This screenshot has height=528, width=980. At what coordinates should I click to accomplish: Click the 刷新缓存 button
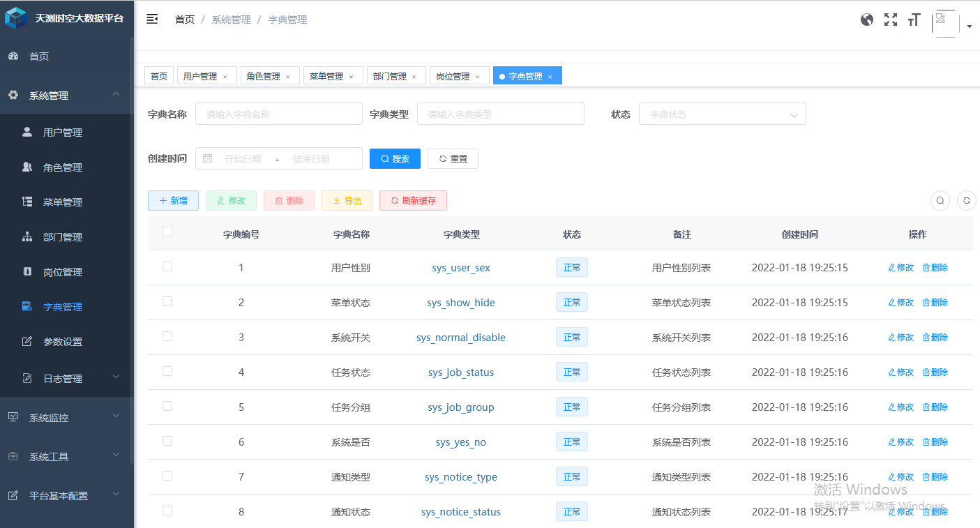[413, 201]
